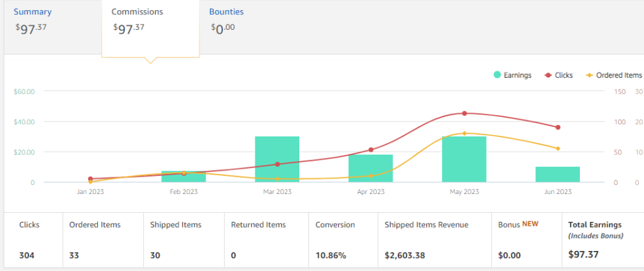
Task: Click the Conversion 10.86% stat
Action: point(335,255)
